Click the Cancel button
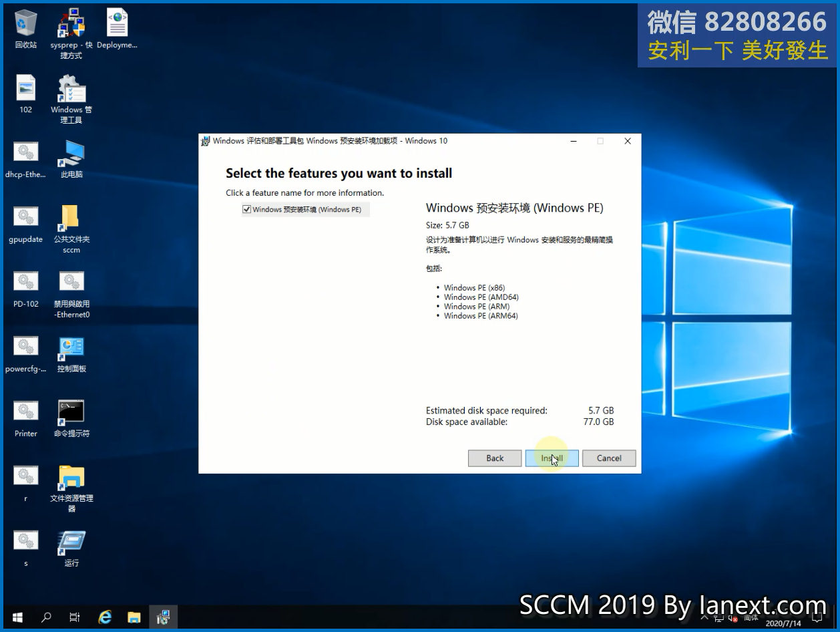Screen dimensions: 840x632 609,458
